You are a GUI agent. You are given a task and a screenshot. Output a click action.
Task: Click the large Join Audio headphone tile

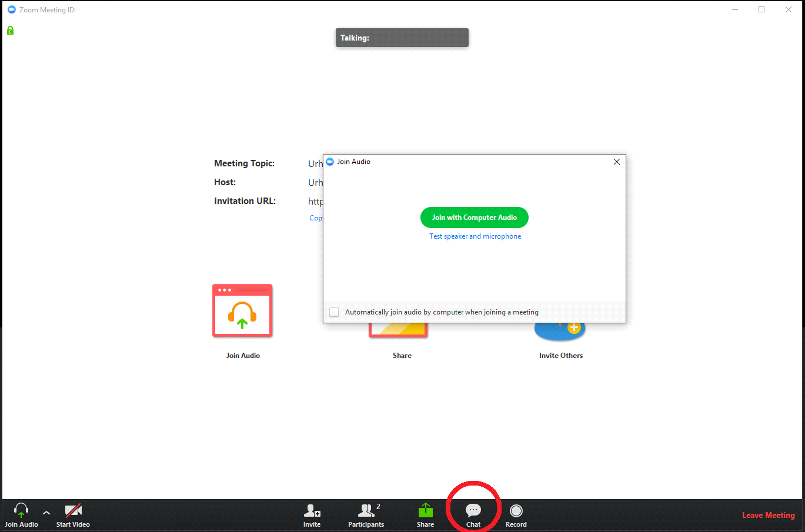click(242, 311)
